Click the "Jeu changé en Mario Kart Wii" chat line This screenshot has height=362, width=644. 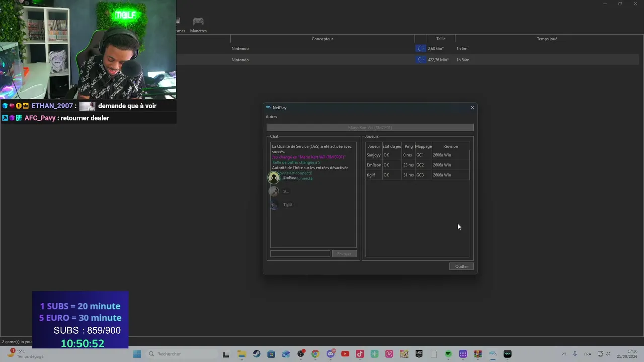click(309, 157)
